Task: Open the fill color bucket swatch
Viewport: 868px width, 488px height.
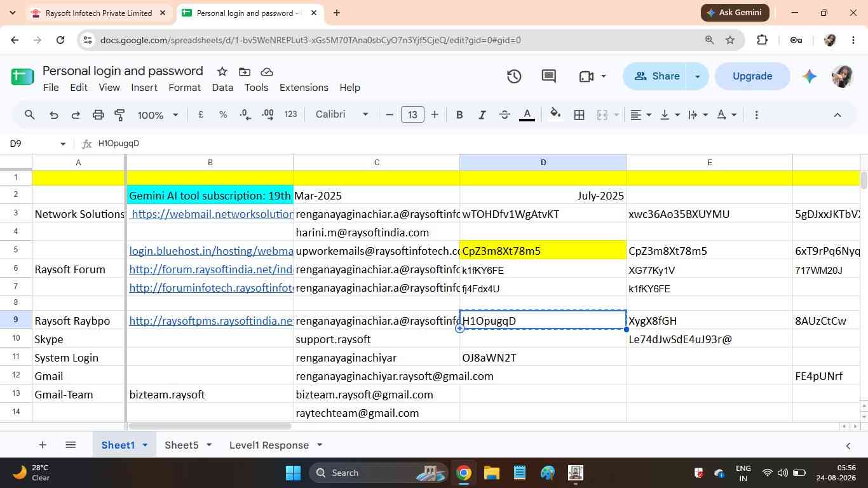Action: click(x=555, y=115)
